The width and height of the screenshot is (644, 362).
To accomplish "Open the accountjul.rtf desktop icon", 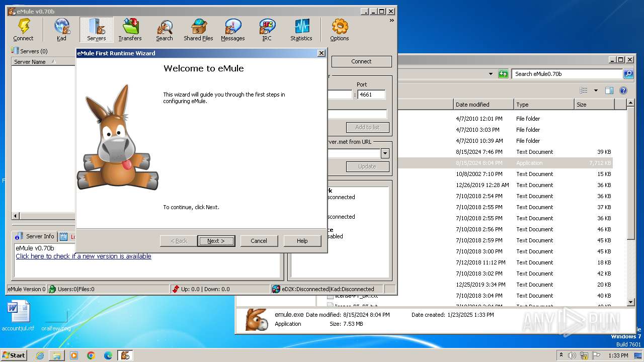I will click(x=19, y=316).
